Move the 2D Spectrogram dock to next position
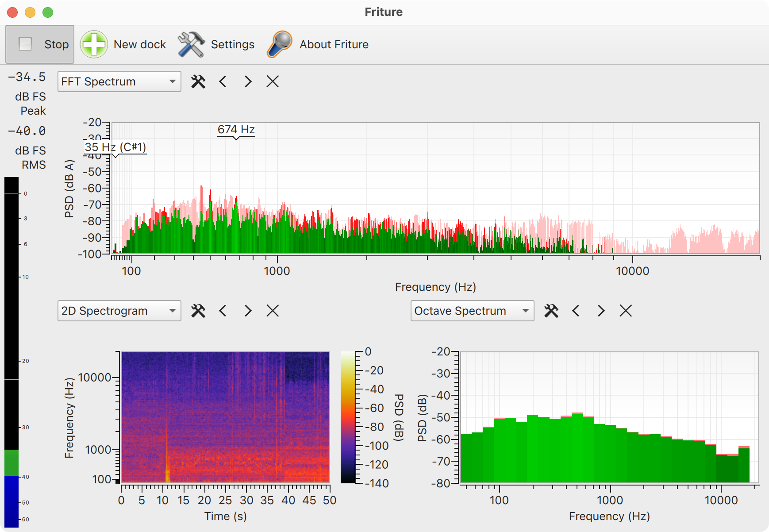769x532 pixels. 248,311
